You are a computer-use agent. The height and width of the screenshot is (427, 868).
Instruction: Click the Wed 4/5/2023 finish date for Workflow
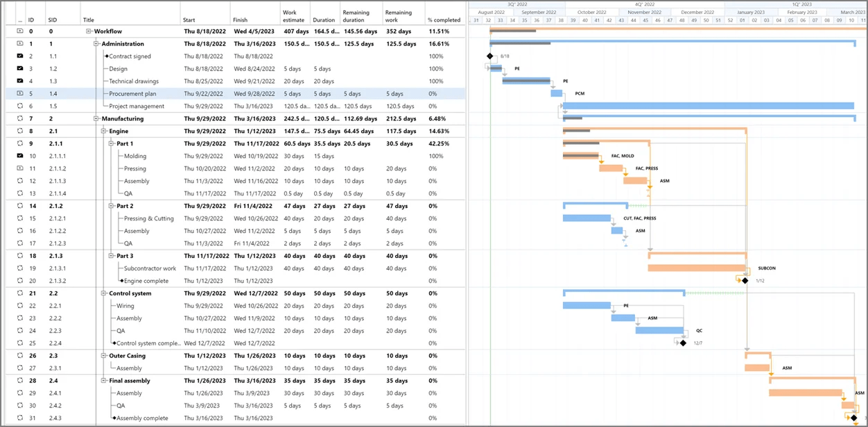254,31
